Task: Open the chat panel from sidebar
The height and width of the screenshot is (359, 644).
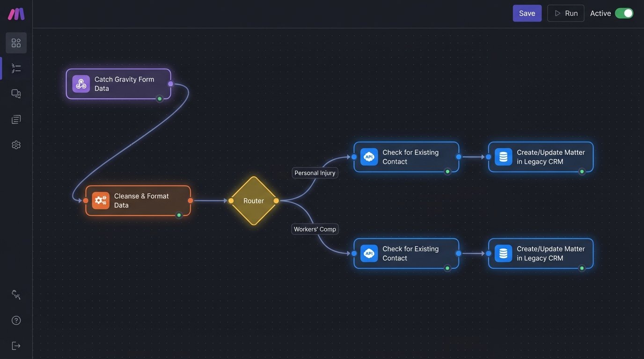Action: pos(16,93)
